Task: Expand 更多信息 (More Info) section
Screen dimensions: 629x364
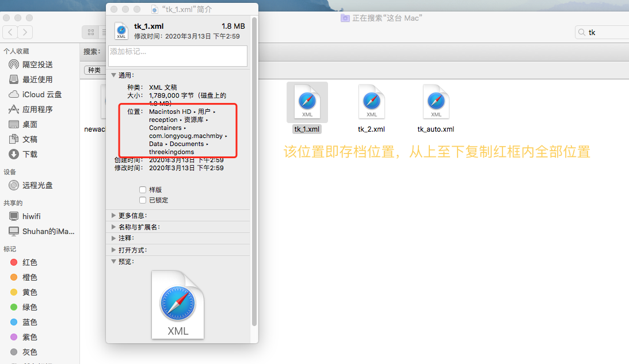Action: pyautogui.click(x=113, y=215)
